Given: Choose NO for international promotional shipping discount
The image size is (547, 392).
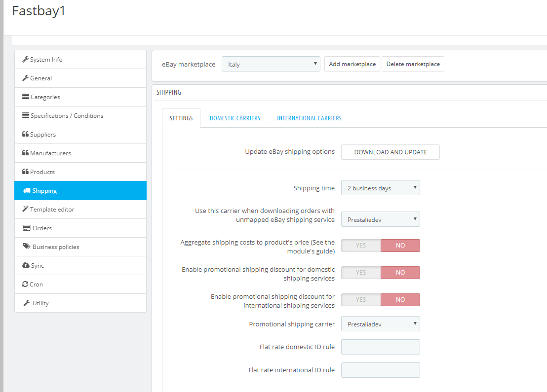Looking at the screenshot, I should [x=400, y=300].
